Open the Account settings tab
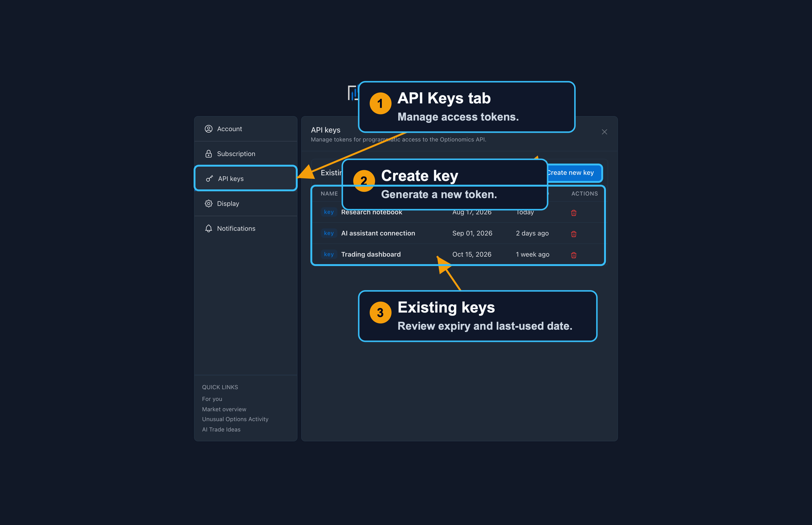This screenshot has height=525, width=812. (x=245, y=129)
